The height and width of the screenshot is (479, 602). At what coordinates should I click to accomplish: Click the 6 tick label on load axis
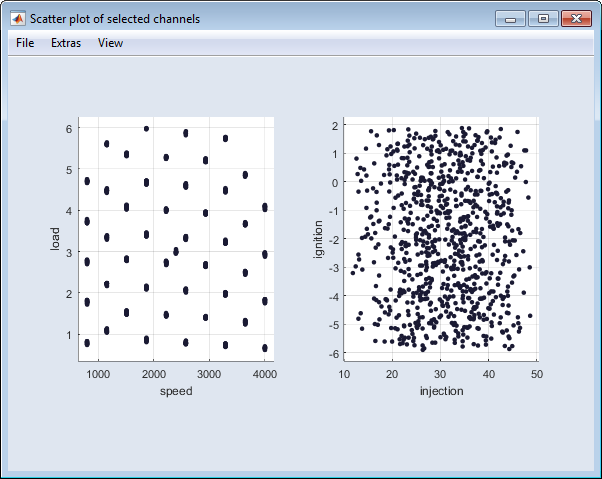coord(69,128)
